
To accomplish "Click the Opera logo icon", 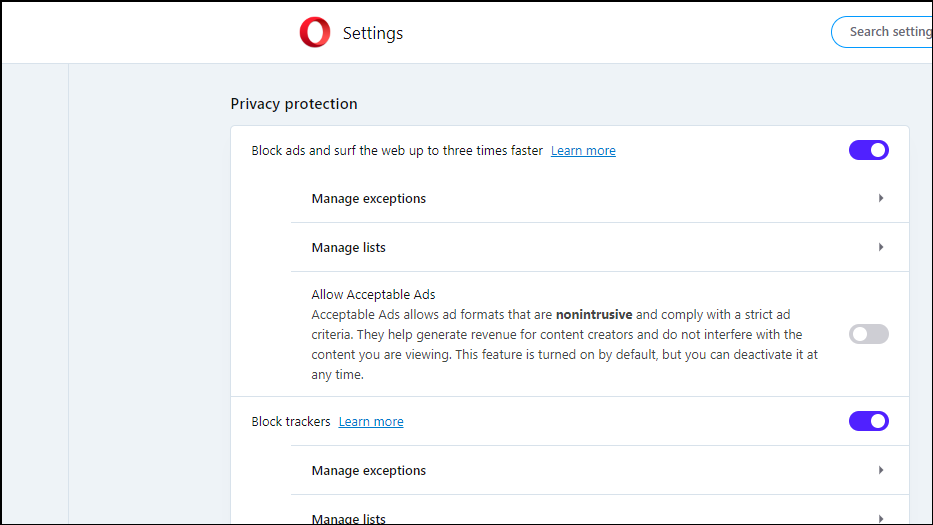I will [x=314, y=33].
